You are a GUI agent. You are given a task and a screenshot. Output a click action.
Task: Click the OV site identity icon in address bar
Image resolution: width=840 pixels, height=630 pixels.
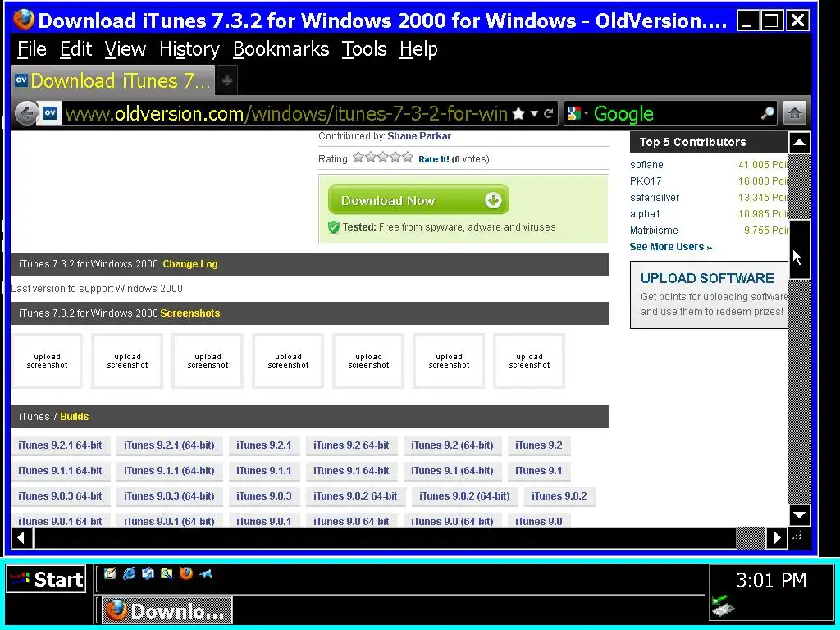point(50,113)
